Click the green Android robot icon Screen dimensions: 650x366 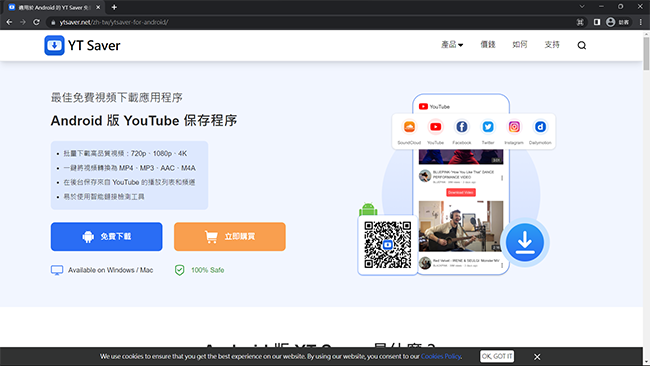pos(368,209)
